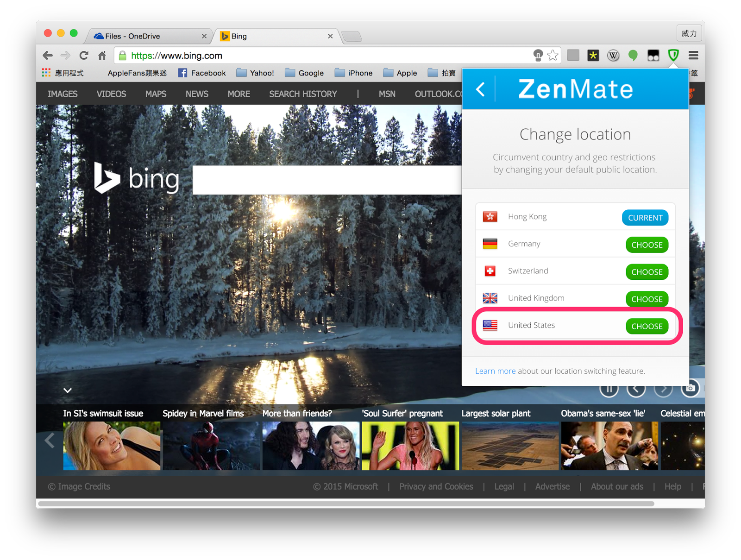Open the Chrome hamburger menu
This screenshot has height=560, width=741.
coord(693,56)
